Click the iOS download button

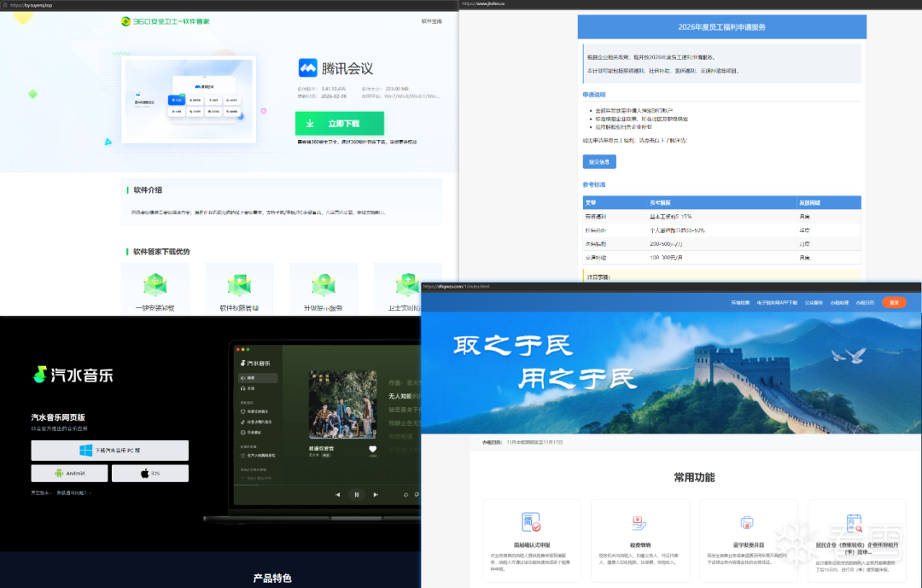150,474
